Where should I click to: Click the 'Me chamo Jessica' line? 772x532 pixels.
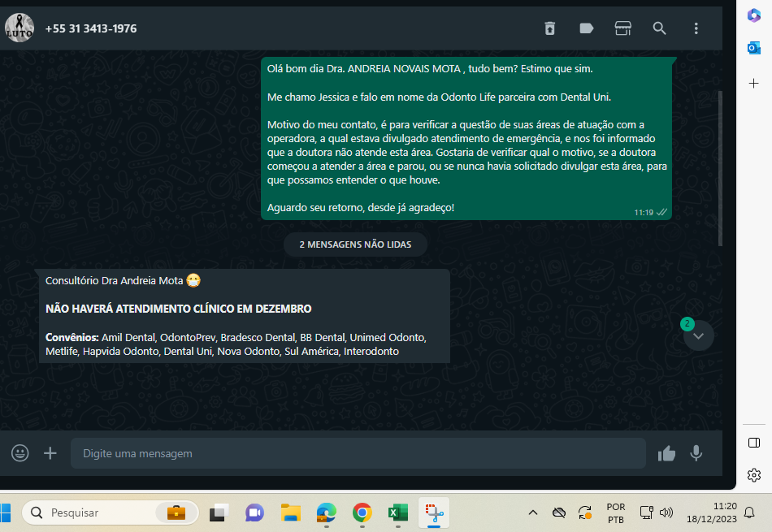(439, 97)
